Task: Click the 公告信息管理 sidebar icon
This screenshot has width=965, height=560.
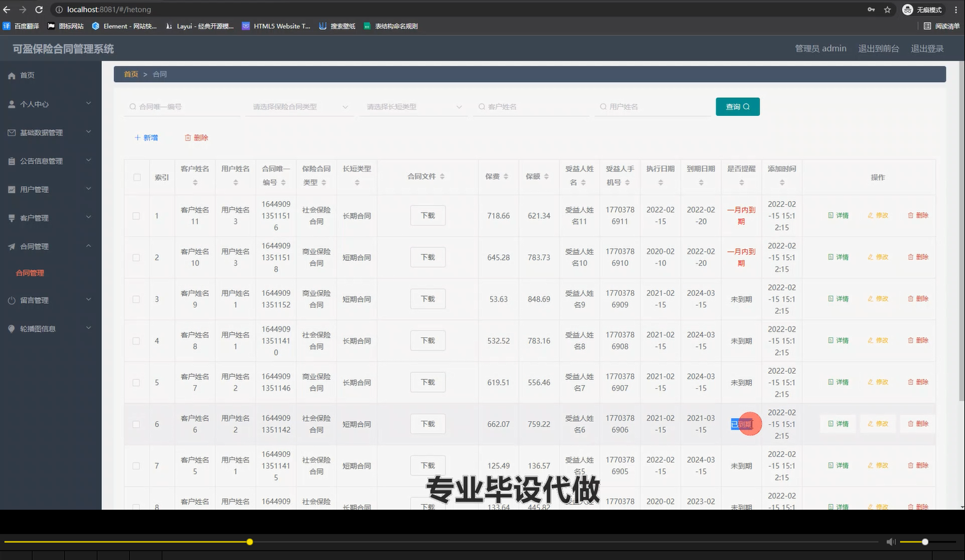Action: [13, 160]
